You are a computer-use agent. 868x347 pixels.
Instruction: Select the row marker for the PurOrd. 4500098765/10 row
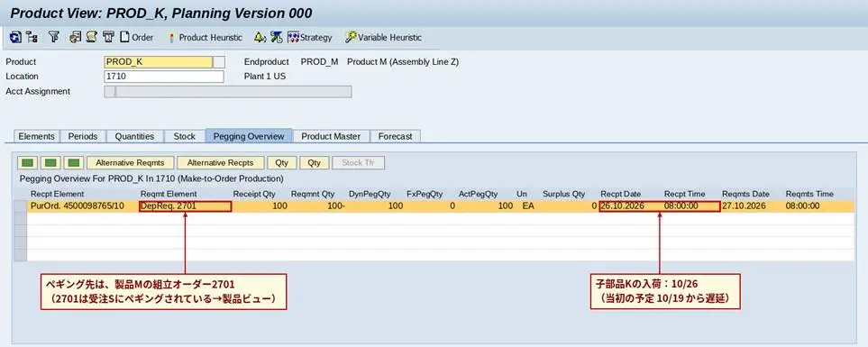coord(21,205)
